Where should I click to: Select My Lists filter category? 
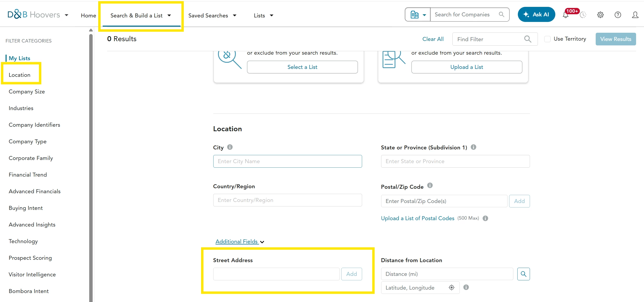click(19, 58)
